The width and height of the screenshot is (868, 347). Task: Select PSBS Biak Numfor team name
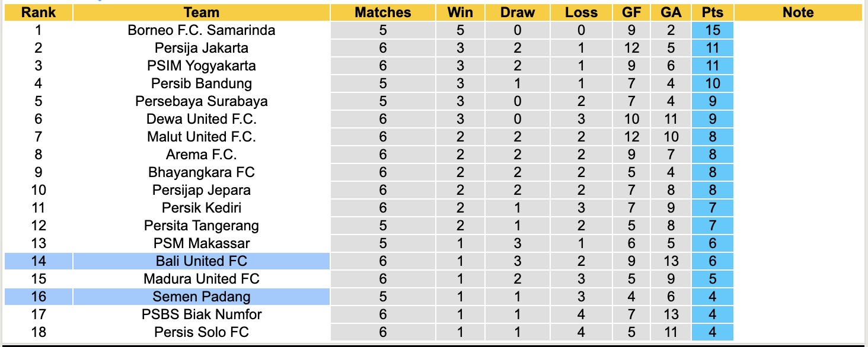[202, 314]
